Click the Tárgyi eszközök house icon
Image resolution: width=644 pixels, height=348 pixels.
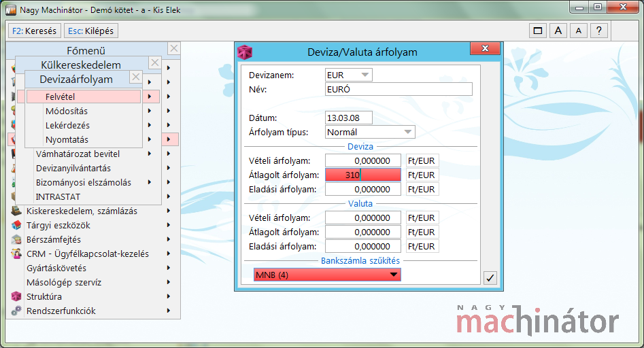(16, 225)
